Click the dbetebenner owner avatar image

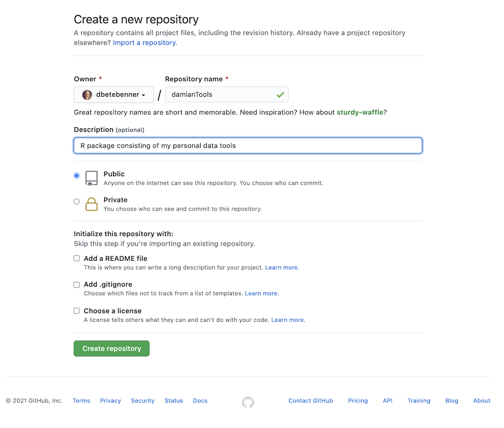pyautogui.click(x=87, y=95)
